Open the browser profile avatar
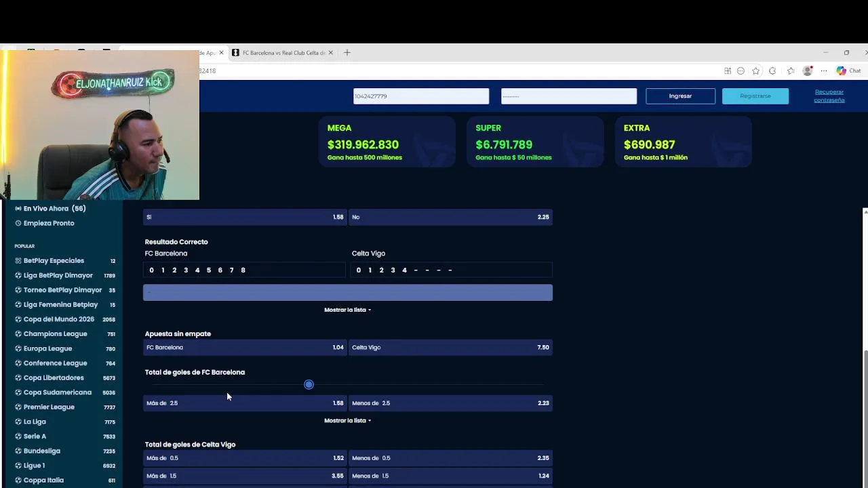The image size is (868, 488). [x=807, y=70]
